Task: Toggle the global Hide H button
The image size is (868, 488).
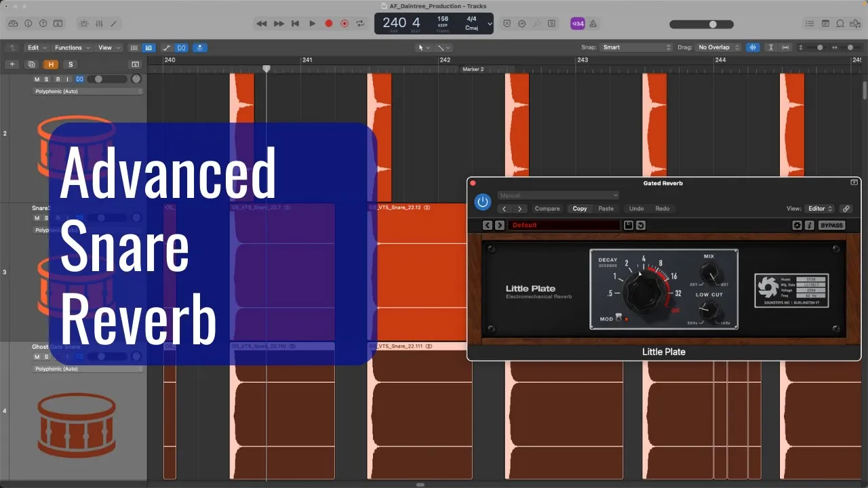Action: pyautogui.click(x=51, y=64)
